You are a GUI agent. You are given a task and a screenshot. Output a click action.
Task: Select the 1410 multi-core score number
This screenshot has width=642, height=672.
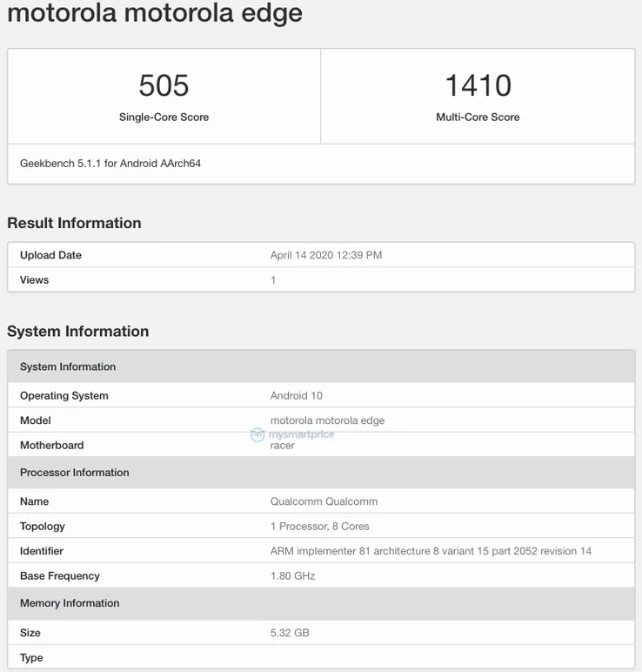[x=478, y=85]
